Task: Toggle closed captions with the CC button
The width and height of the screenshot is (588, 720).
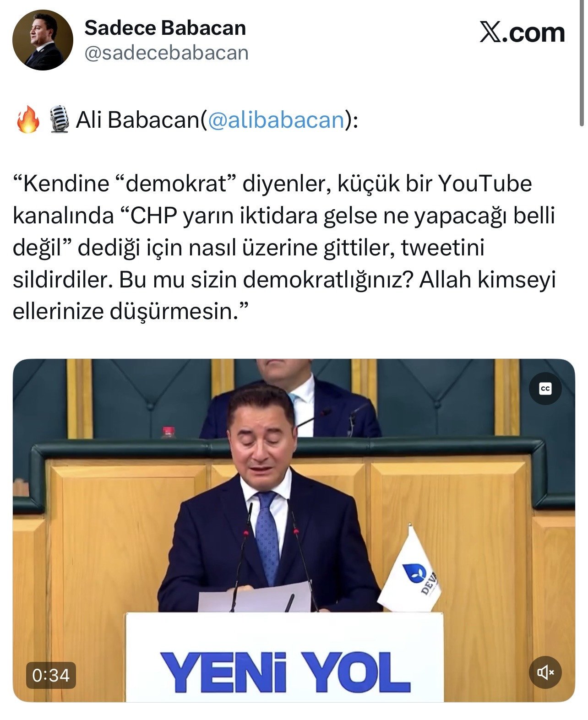Action: click(x=545, y=389)
